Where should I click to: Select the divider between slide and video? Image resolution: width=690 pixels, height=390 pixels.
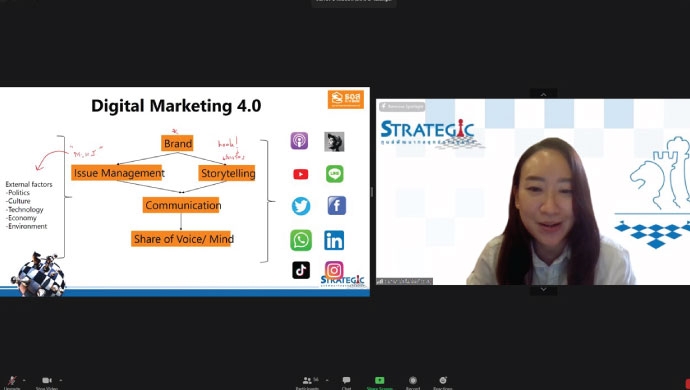click(x=372, y=191)
